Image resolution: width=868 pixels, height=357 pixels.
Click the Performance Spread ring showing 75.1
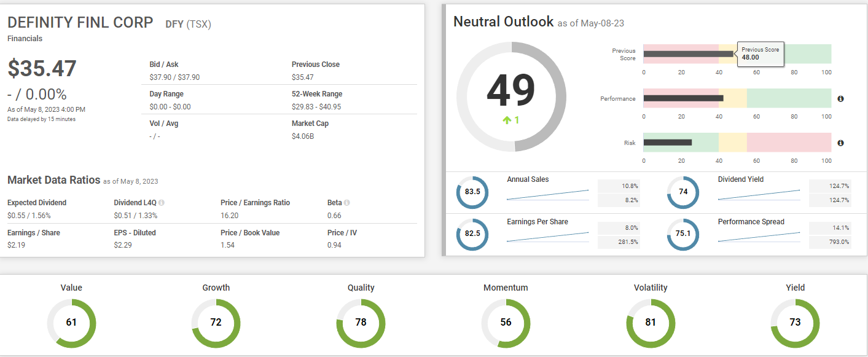pos(683,234)
